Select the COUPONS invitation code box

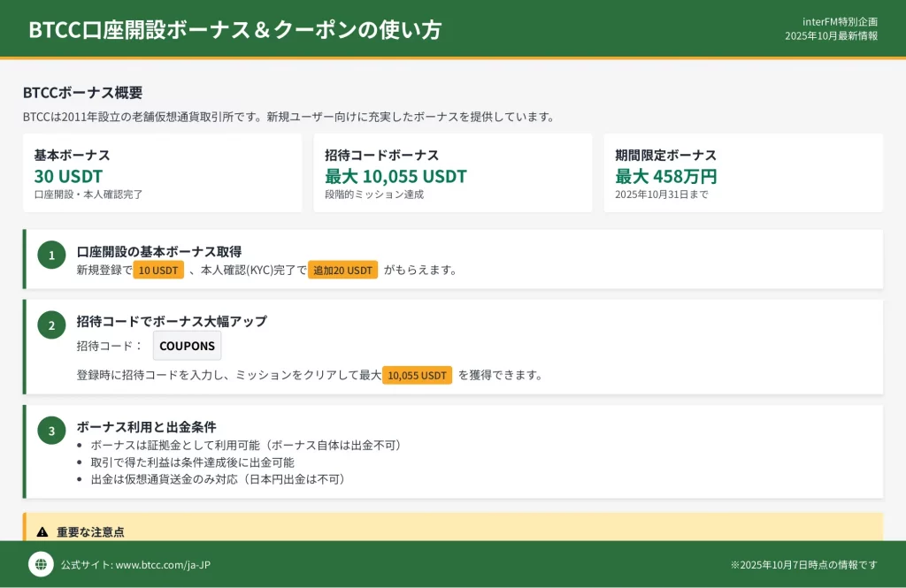[187, 346]
